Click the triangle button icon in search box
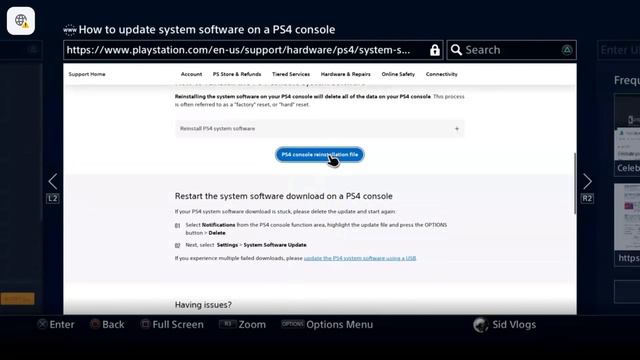Viewport: 640px width, 360px height. click(567, 50)
